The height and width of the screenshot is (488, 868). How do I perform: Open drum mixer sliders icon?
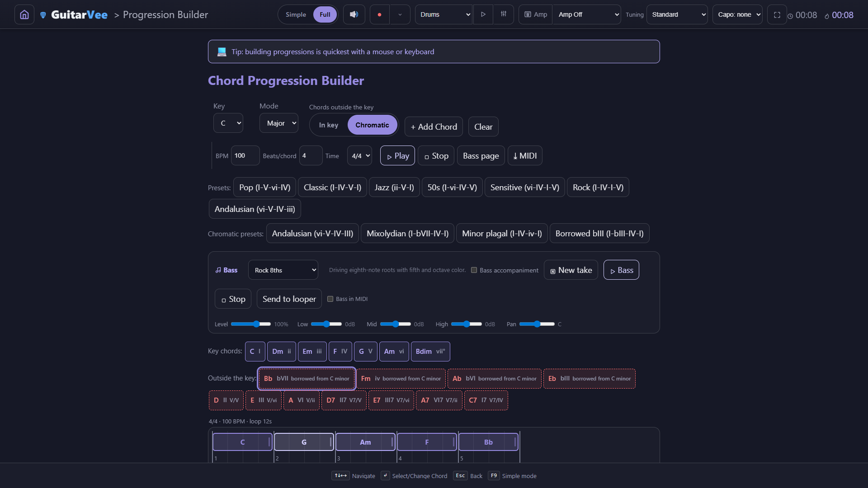click(504, 14)
